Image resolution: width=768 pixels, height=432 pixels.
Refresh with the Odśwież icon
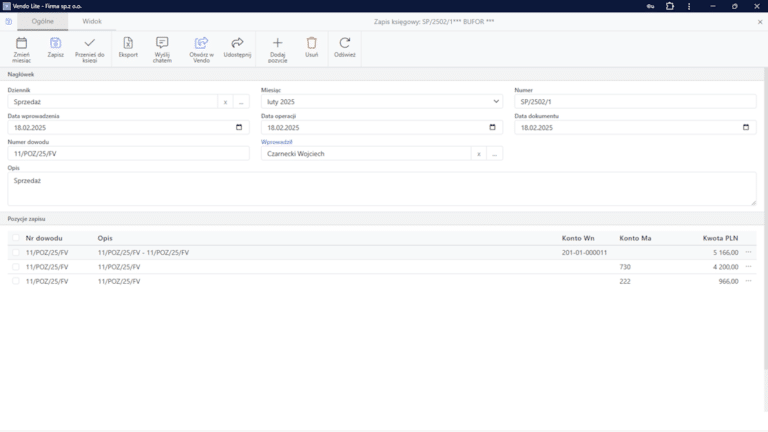tap(345, 43)
